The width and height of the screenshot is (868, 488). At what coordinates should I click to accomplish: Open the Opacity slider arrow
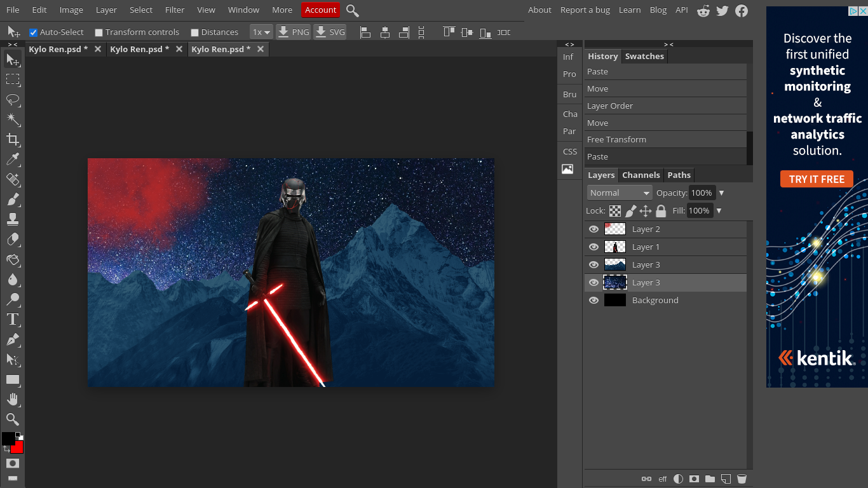pyautogui.click(x=721, y=193)
